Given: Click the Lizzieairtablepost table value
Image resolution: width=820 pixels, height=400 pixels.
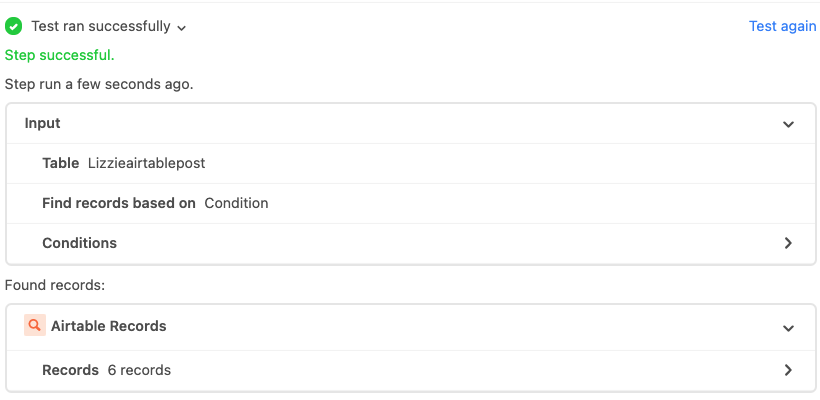Looking at the screenshot, I should click(146, 163).
